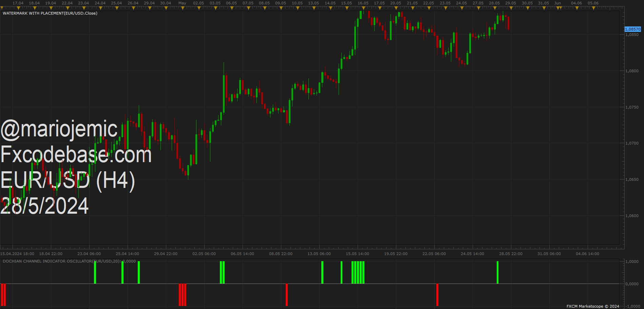Click the '13.05 06:00' bottom time label

click(319, 254)
